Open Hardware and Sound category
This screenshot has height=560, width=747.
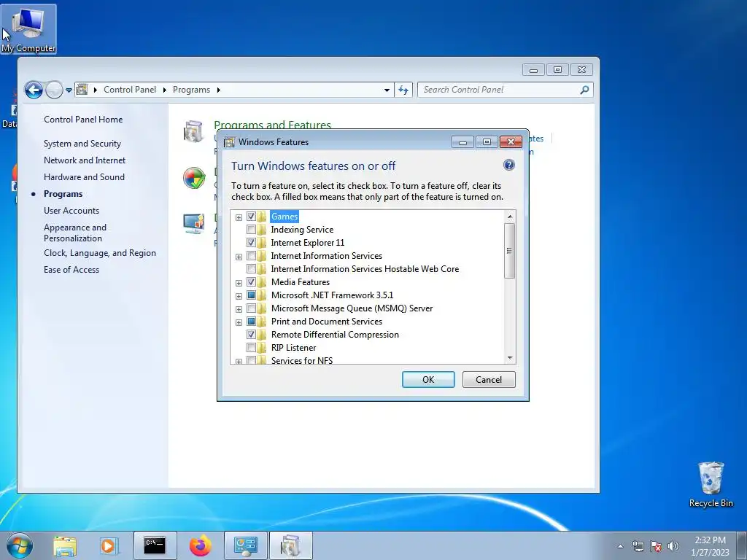click(x=85, y=176)
